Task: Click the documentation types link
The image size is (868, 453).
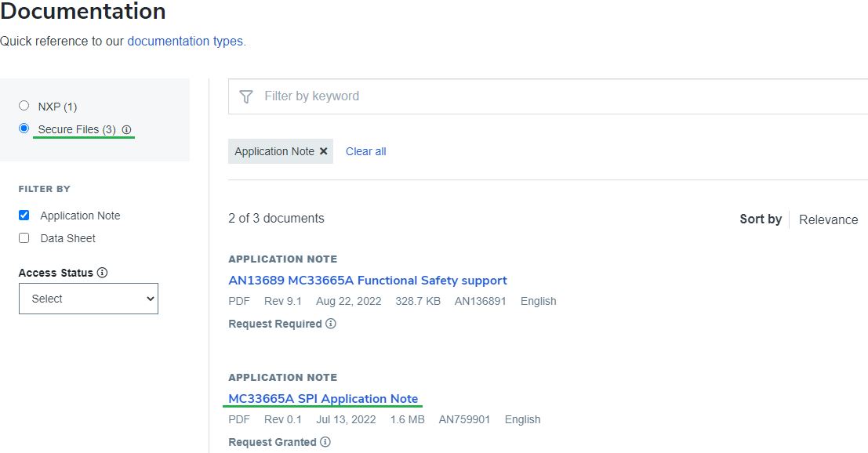Action: (x=185, y=41)
